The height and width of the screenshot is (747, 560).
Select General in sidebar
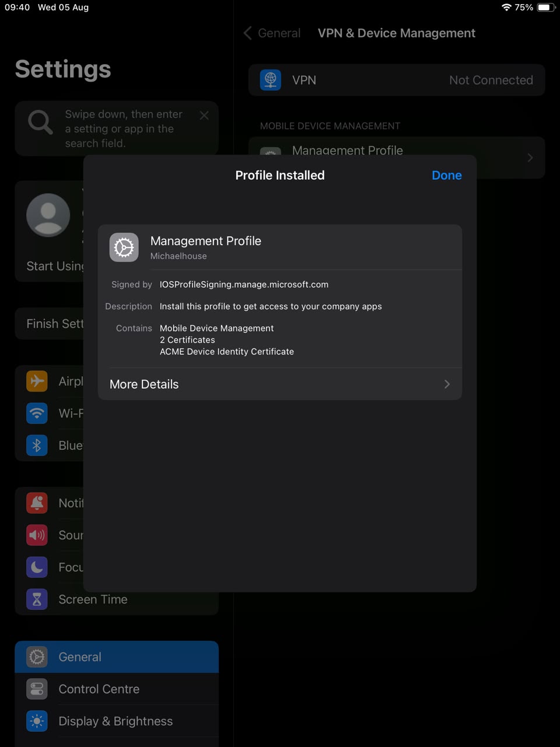tap(117, 657)
